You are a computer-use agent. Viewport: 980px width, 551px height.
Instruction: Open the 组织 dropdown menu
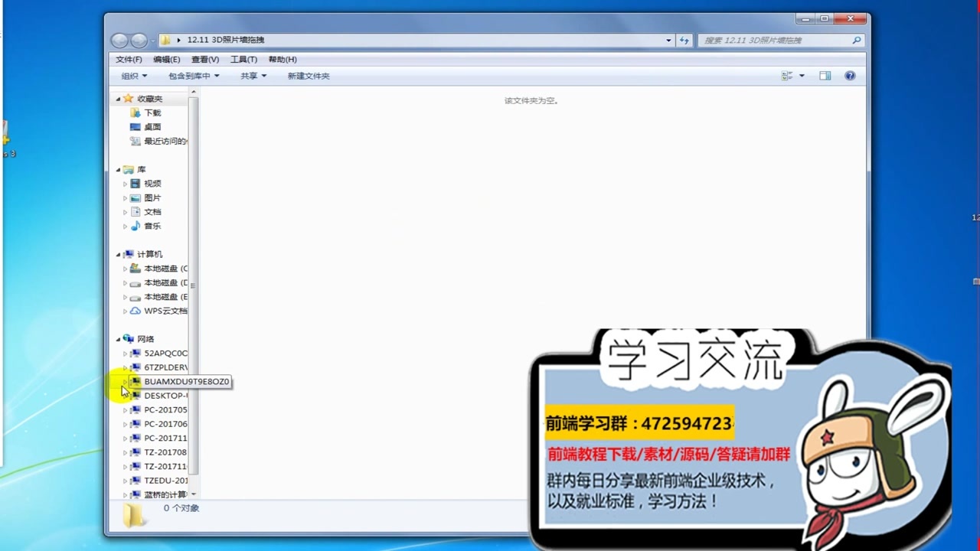[134, 76]
